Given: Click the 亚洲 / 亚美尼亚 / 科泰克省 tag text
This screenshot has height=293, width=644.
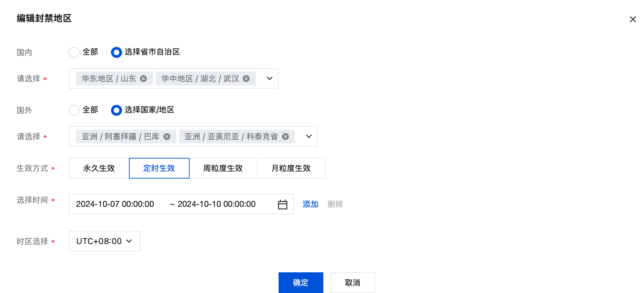Looking at the screenshot, I should click(x=231, y=137).
